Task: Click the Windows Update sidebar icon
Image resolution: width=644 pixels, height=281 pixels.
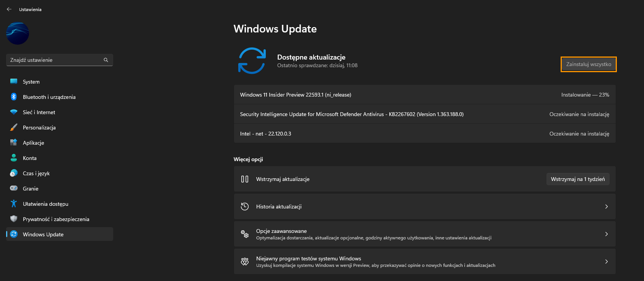Action: coord(14,234)
